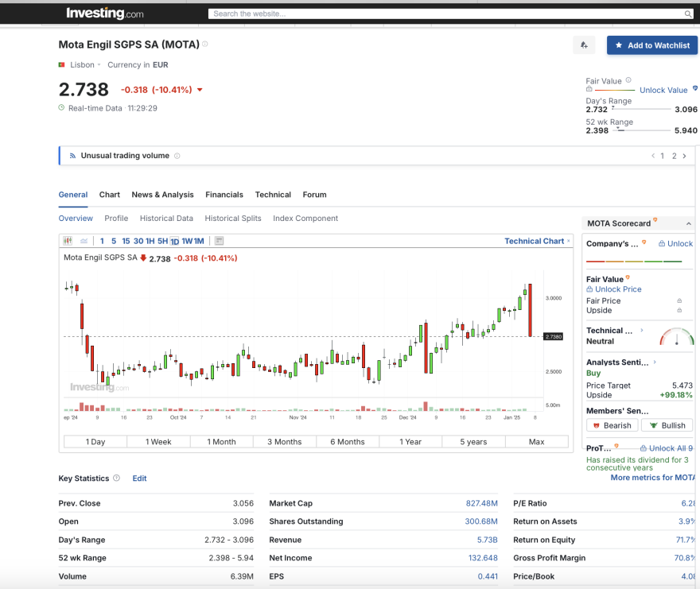
Task: Go to previous alert with left chevron
Action: (653, 156)
